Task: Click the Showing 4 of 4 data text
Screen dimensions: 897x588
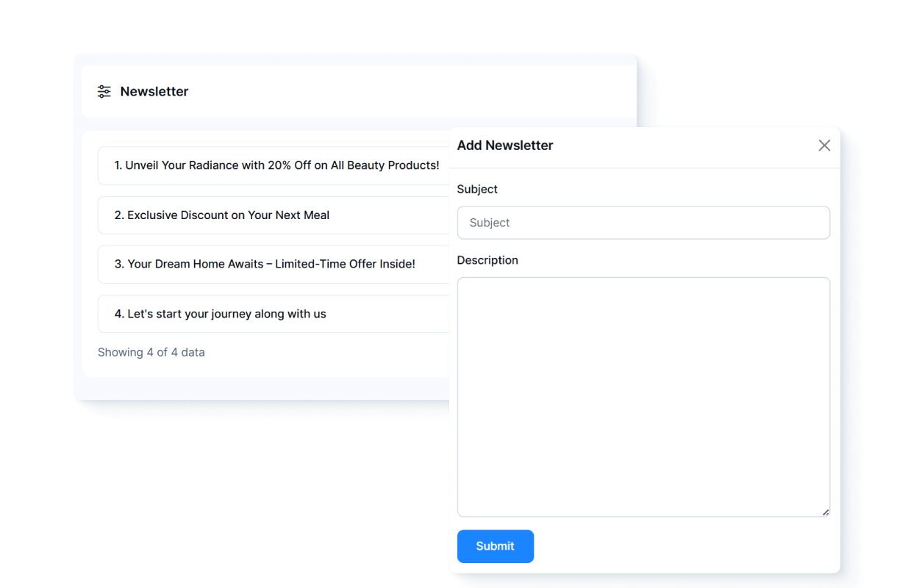Action: [x=151, y=352]
